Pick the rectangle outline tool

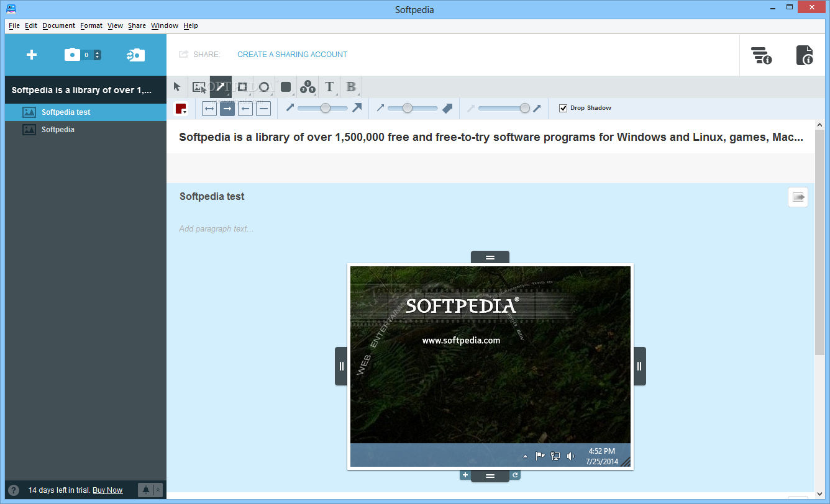pyautogui.click(x=242, y=87)
